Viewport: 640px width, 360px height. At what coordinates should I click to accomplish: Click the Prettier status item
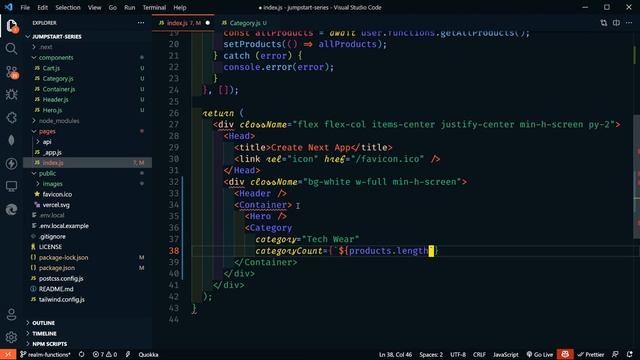tap(591, 354)
